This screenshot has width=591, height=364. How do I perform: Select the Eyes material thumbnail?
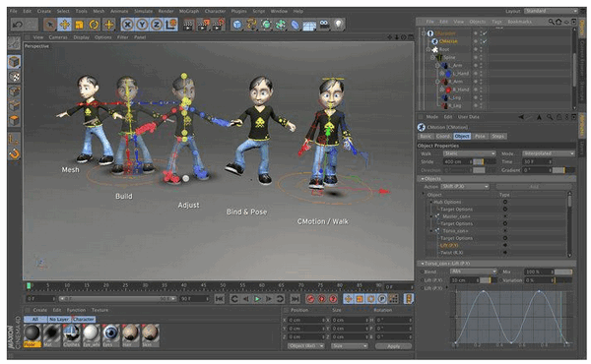coord(110,334)
